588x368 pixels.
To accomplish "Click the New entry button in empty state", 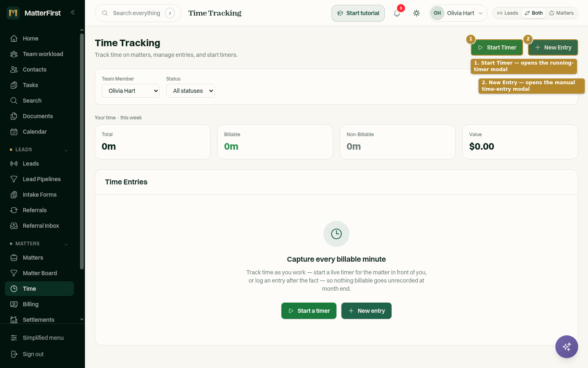I will coord(366,311).
